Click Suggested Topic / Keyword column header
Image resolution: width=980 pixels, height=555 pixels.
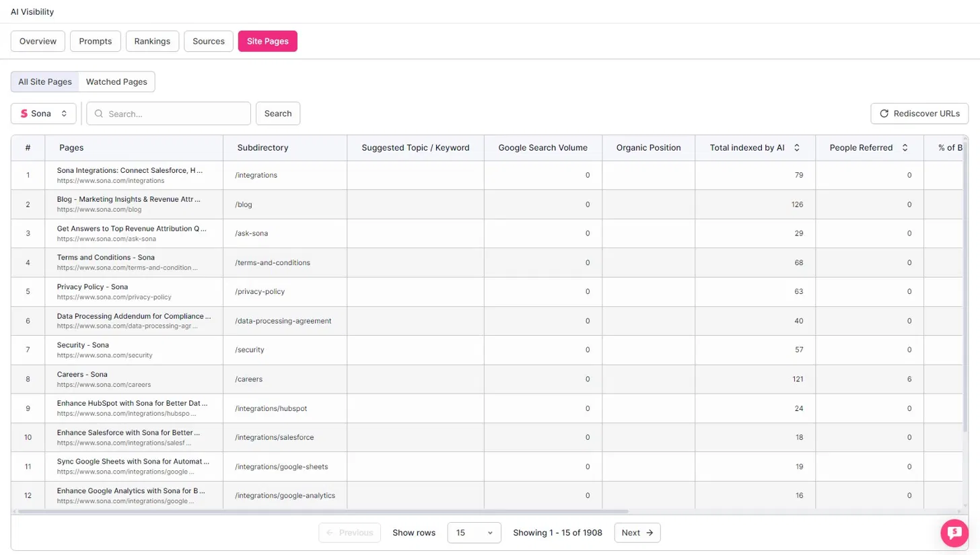pyautogui.click(x=415, y=148)
